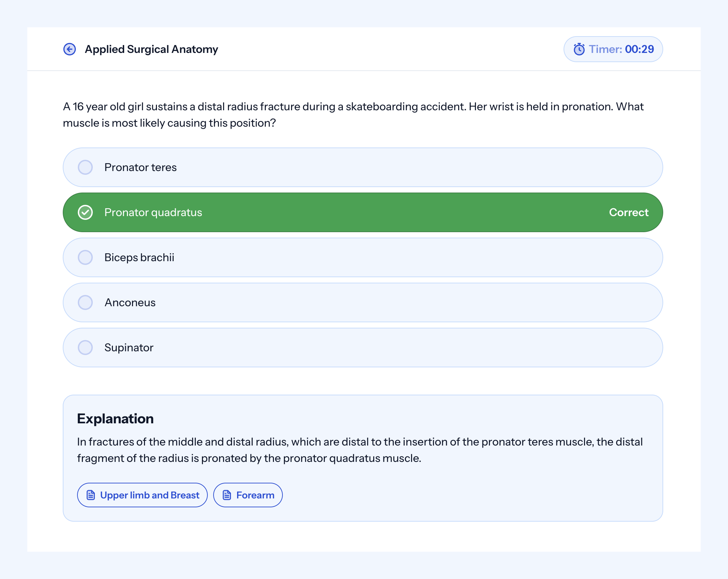Click the green checkmark on Pronator quadratus
The width and height of the screenshot is (728, 579).
point(85,212)
